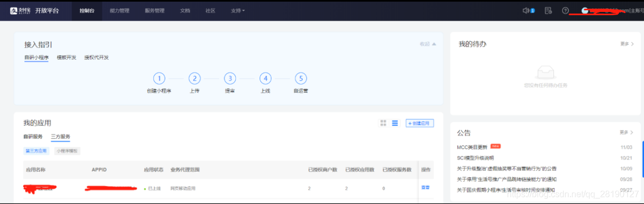Select the 授权代开发 tab
644x204 pixels.
pyautogui.click(x=96, y=58)
